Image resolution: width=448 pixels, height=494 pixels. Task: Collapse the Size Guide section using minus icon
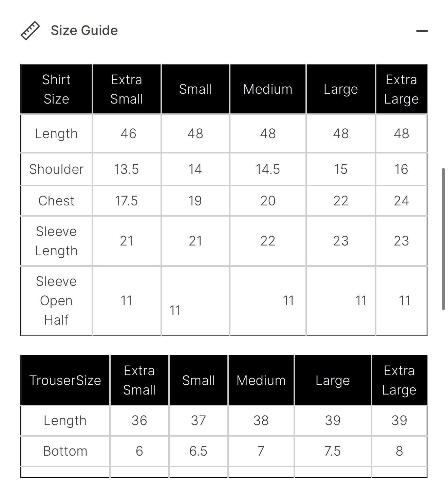coord(422,31)
